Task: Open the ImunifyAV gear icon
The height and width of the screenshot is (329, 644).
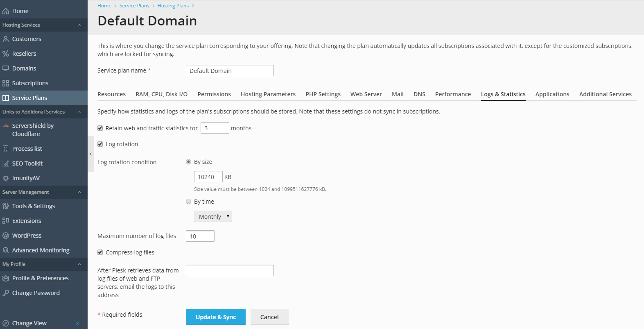Action: click(6, 178)
